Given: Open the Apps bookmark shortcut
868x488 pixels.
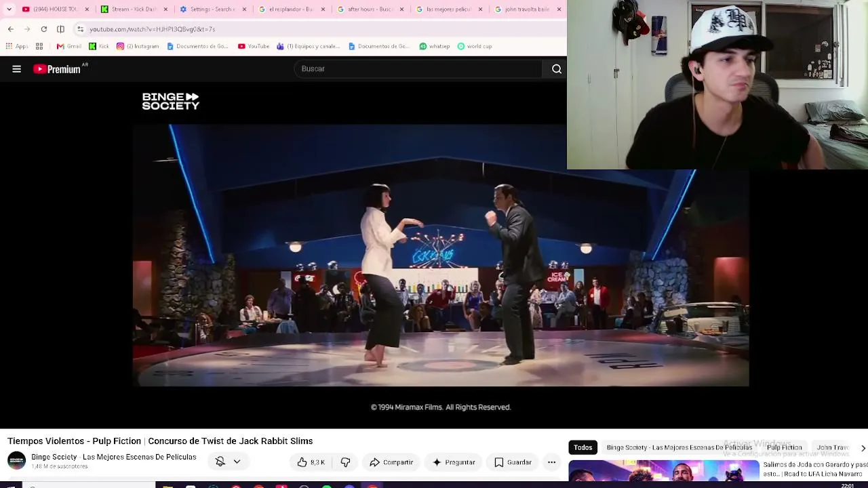Looking at the screenshot, I should pos(16,47).
